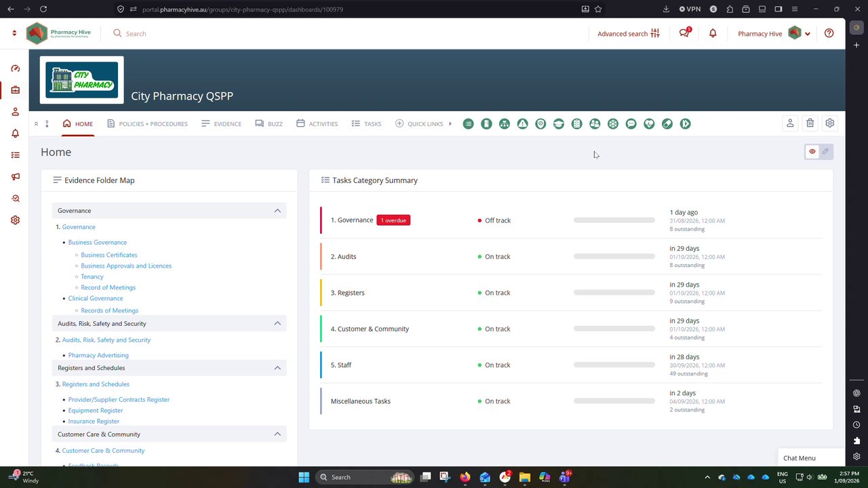This screenshot has height=488, width=868.
Task: Click Advanced search button
Action: tap(629, 33)
